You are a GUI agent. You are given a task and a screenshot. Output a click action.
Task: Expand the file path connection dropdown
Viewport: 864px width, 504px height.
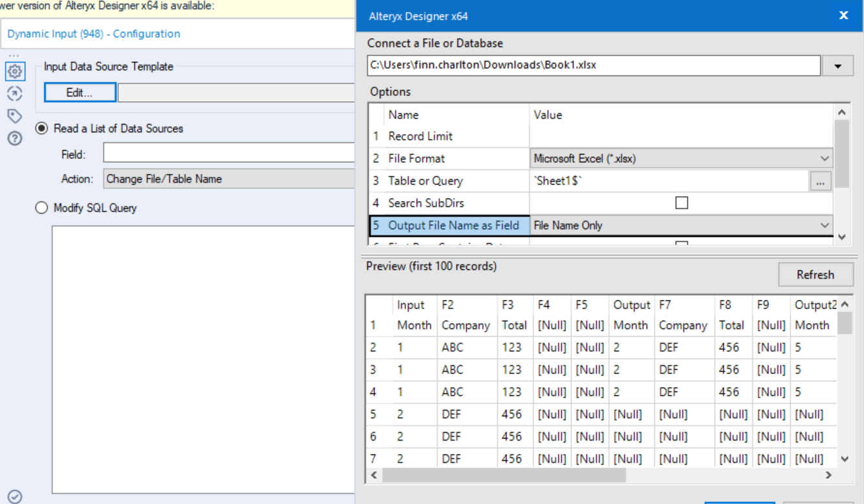(x=838, y=66)
